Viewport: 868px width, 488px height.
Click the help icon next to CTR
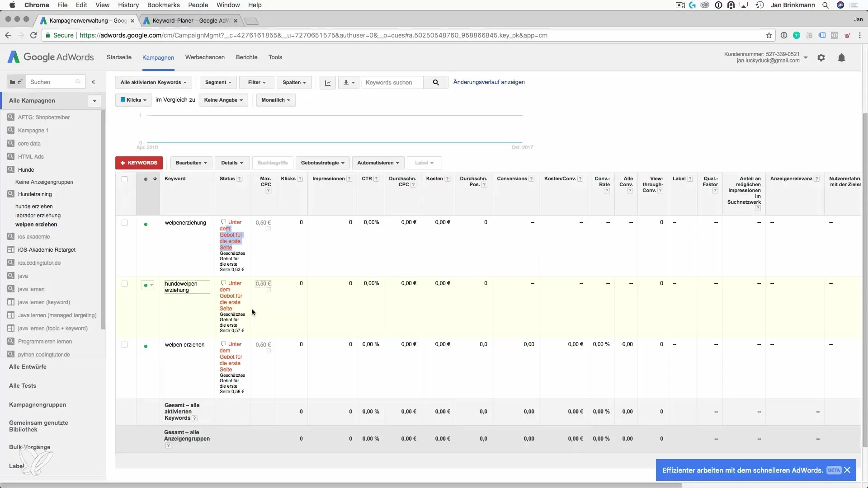point(376,178)
